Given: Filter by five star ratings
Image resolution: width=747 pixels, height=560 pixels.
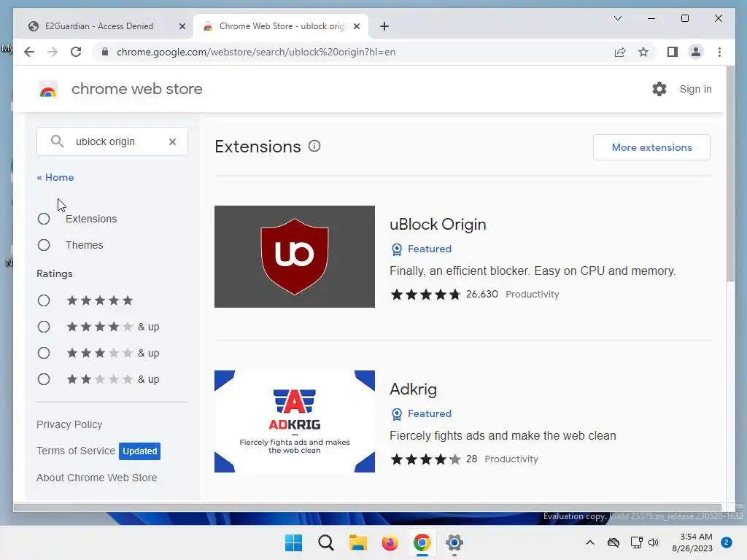Looking at the screenshot, I should tap(44, 301).
